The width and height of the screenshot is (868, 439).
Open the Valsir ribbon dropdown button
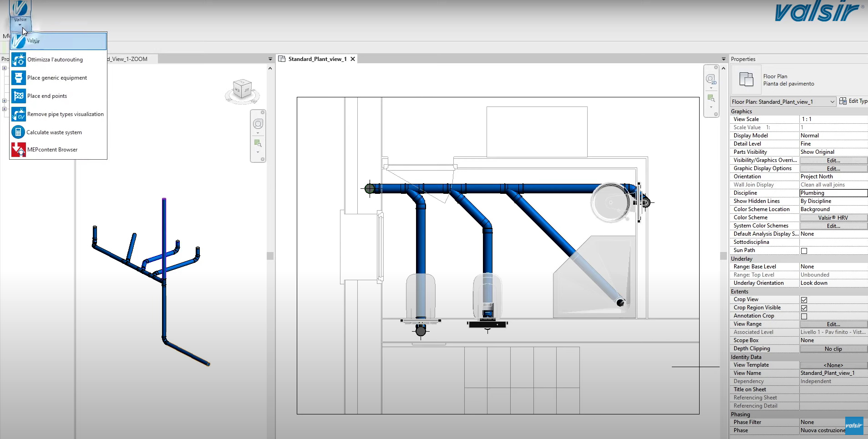click(x=20, y=14)
